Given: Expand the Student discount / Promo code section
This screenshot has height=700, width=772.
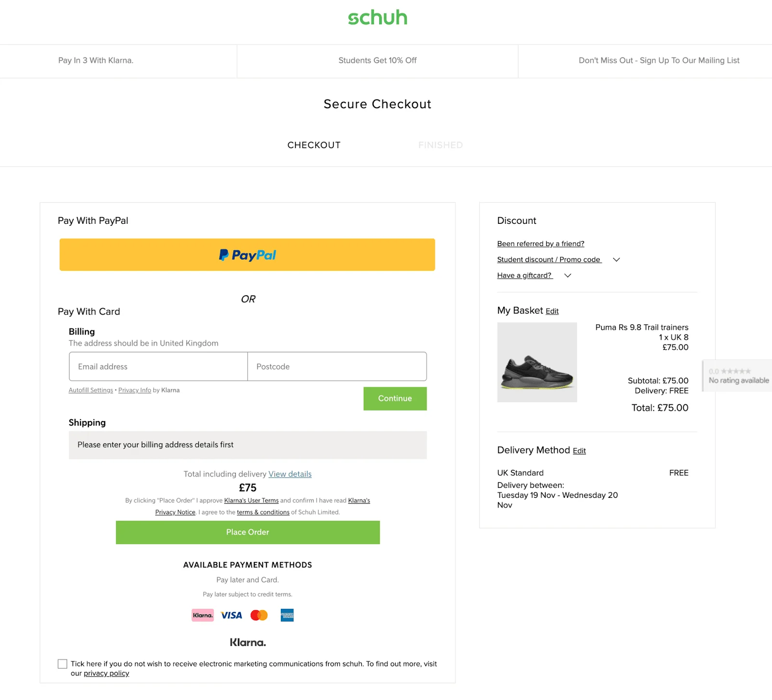Looking at the screenshot, I should click(549, 260).
